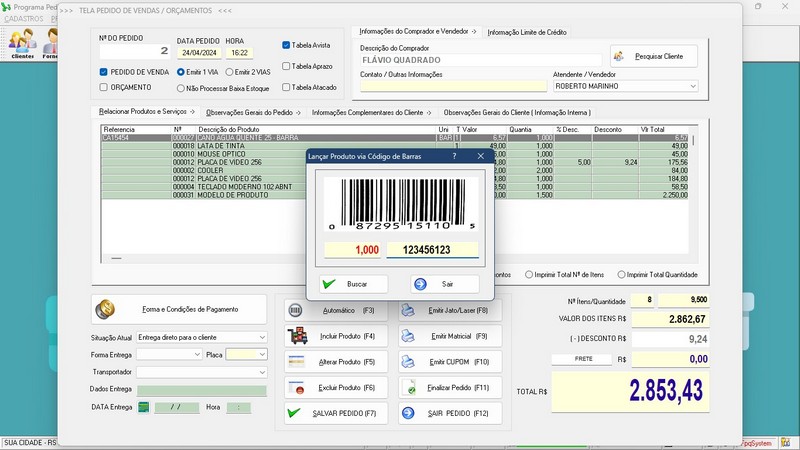Select Imprimir Total Quantidade radio
800x450 pixels.
[x=621, y=274]
